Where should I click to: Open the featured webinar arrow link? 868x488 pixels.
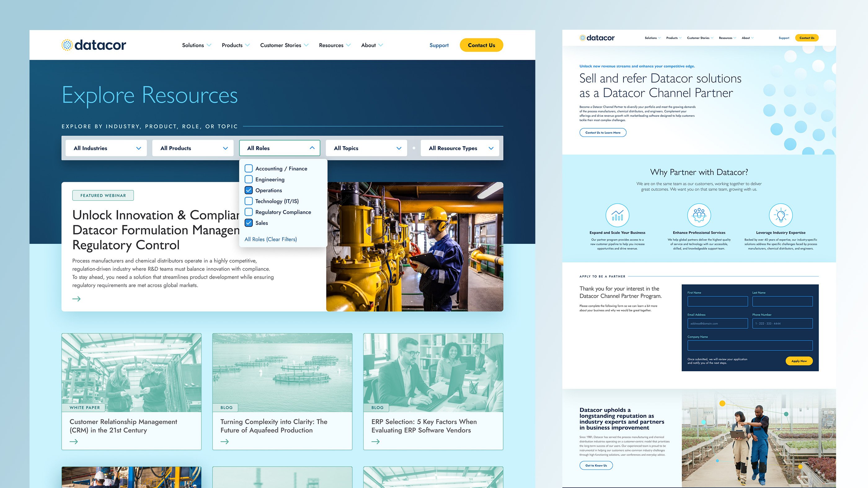(77, 299)
